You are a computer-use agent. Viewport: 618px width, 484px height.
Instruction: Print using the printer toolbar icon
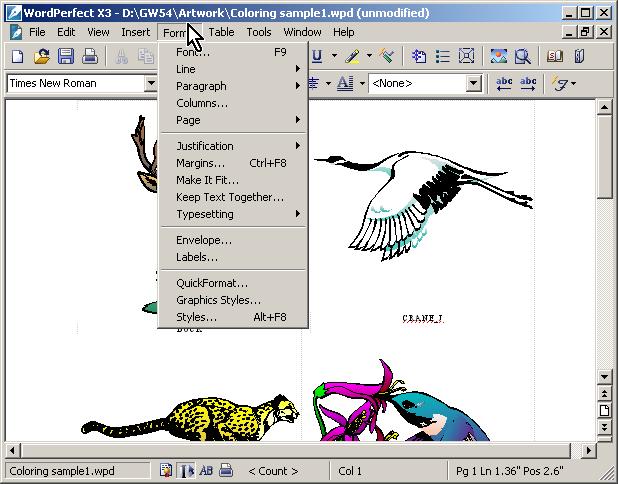pos(90,56)
